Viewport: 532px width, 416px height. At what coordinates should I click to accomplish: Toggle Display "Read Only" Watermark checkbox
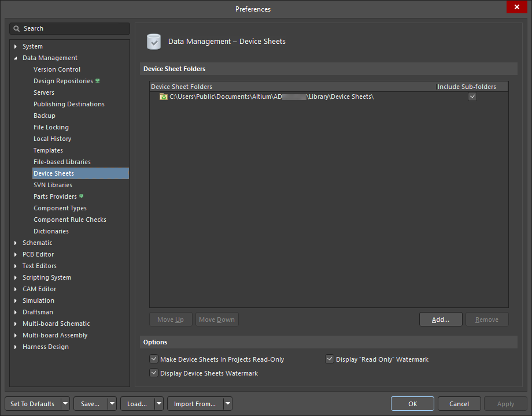coord(330,359)
